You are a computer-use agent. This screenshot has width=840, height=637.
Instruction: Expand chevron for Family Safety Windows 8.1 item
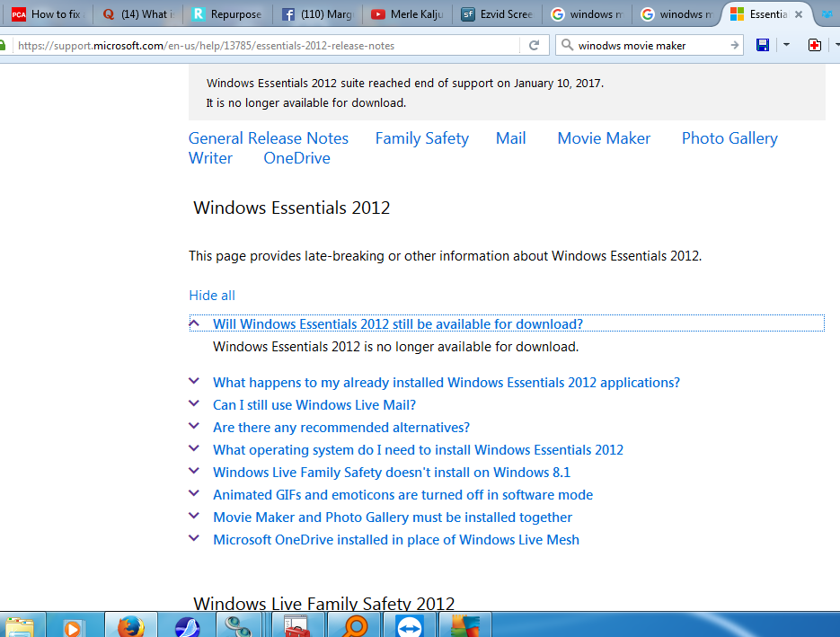pos(194,471)
